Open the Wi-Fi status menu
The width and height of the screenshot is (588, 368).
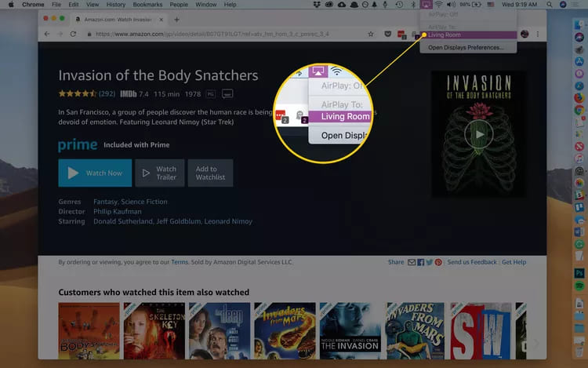click(x=438, y=5)
